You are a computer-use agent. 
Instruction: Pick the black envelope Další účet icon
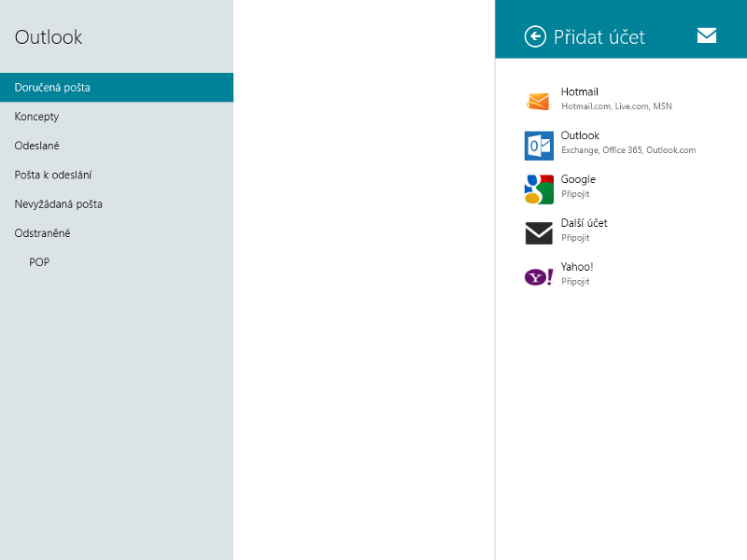pyautogui.click(x=539, y=232)
